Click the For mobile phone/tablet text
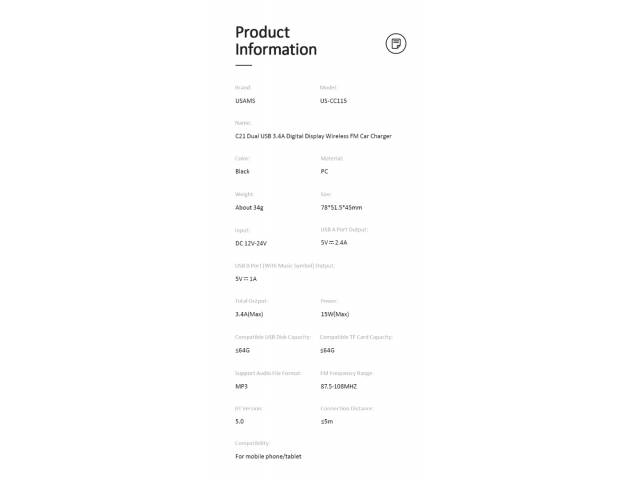640x480 pixels. [x=268, y=456]
